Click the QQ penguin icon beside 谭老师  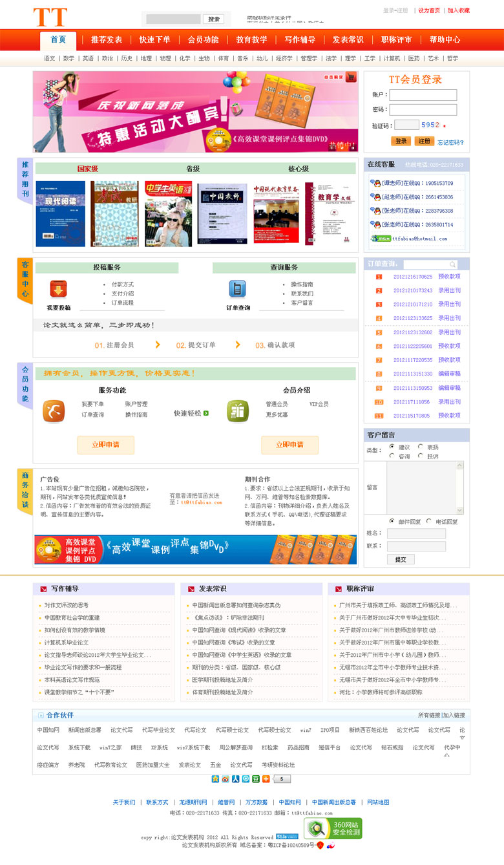[375, 183]
